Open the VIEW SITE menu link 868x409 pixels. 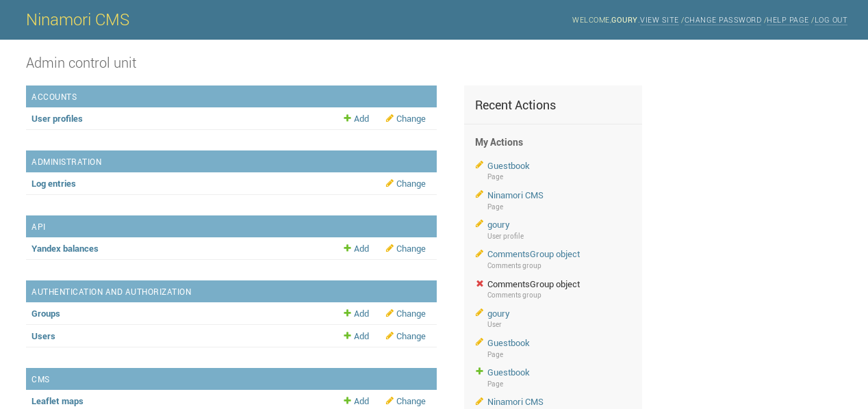[x=659, y=20]
